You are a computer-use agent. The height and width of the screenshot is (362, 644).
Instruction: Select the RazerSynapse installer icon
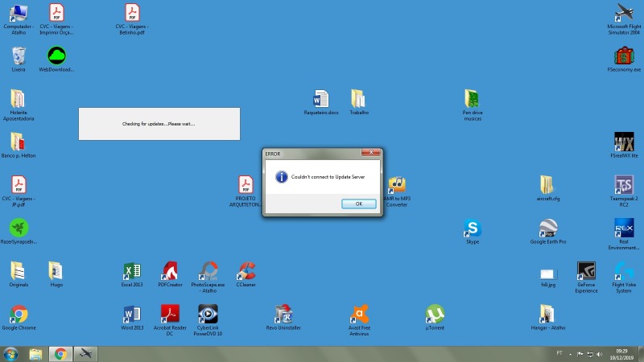click(19, 232)
